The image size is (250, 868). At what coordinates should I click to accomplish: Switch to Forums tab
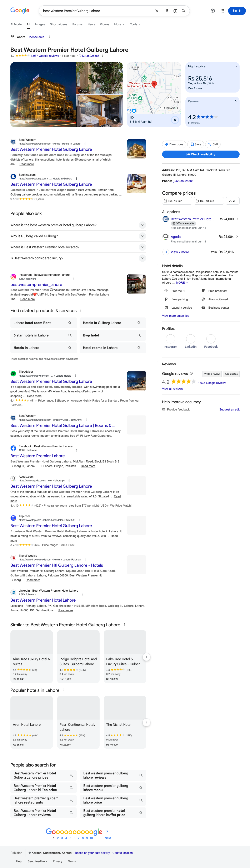[77, 24]
